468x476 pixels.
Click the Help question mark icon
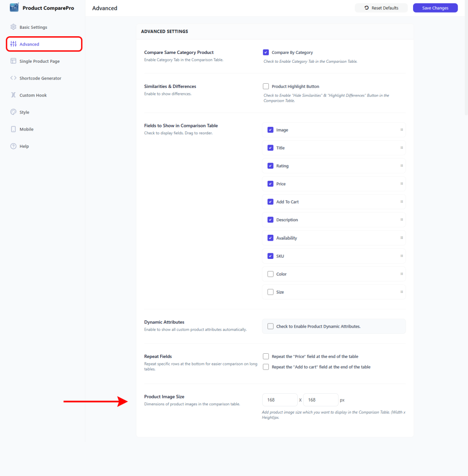tap(13, 146)
